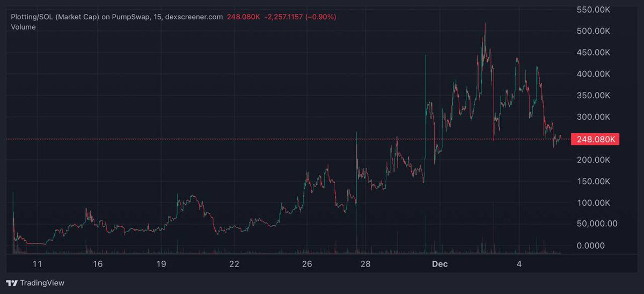Image resolution: width=644 pixels, height=294 pixels.
Task: Click the date label 26
Action: coord(306,264)
